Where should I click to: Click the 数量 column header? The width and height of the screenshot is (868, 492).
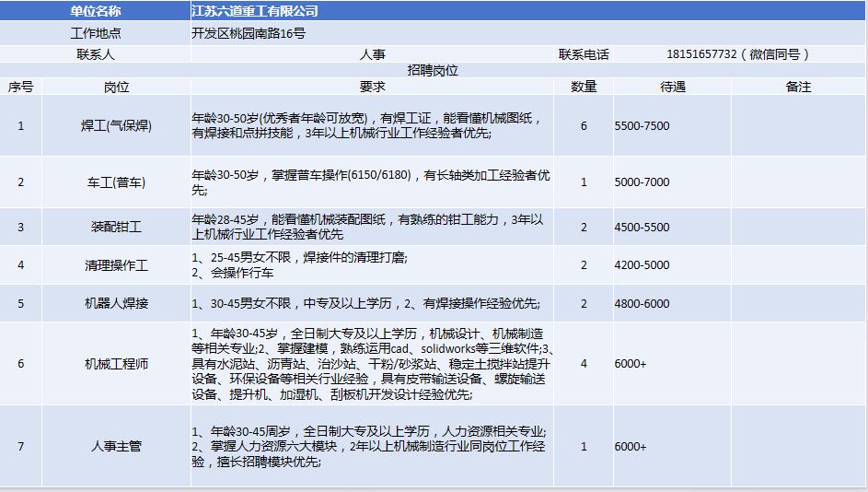tap(584, 87)
